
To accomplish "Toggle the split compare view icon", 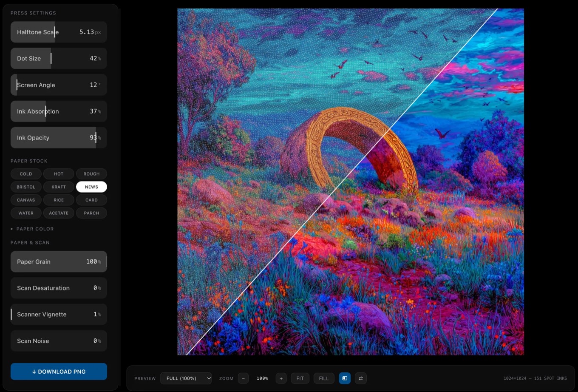I will click(x=345, y=378).
